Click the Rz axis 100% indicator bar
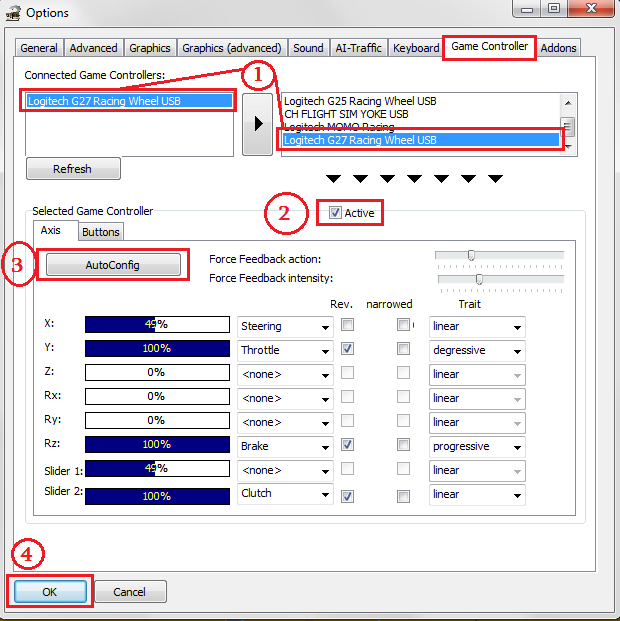Screen dimensions: 620x621 tap(157, 444)
